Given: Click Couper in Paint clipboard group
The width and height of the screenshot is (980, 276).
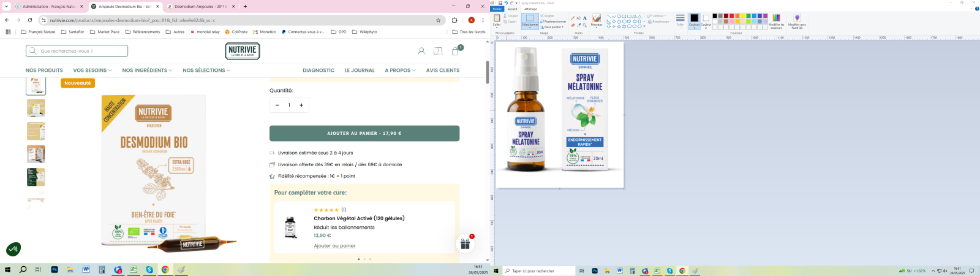Looking at the screenshot, I should pyautogui.click(x=510, y=16).
